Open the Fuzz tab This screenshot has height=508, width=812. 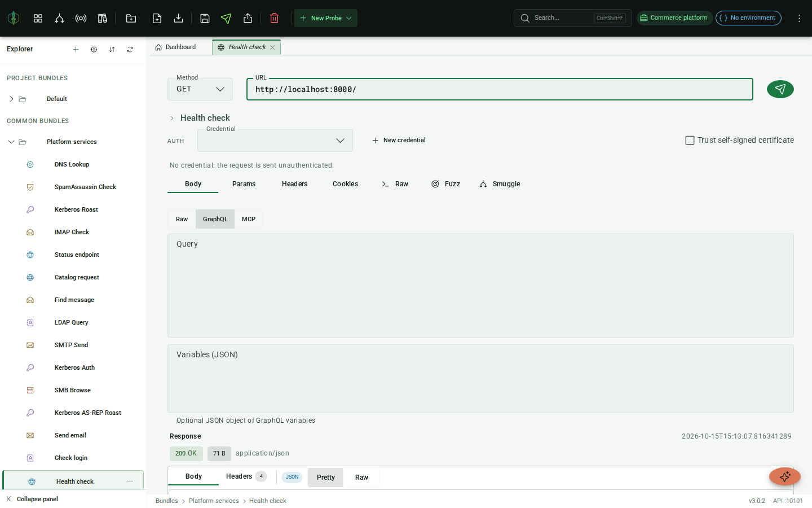pos(445,184)
